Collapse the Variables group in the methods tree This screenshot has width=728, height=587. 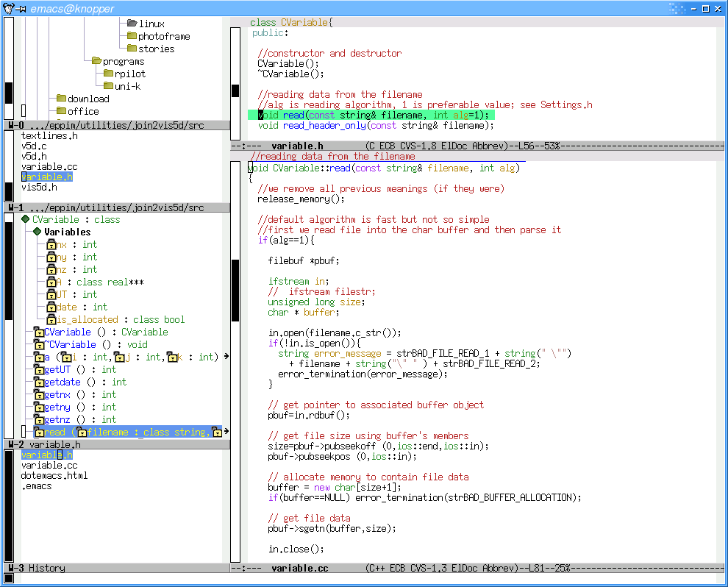coord(38,232)
